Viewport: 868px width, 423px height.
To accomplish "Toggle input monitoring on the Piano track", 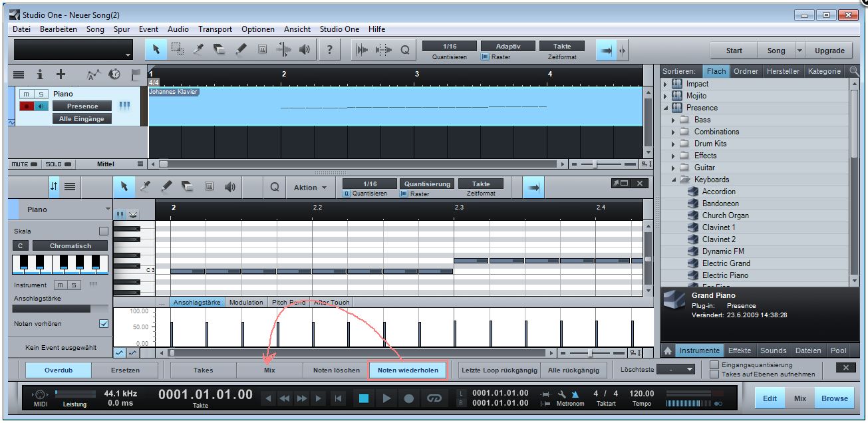I will [x=42, y=106].
